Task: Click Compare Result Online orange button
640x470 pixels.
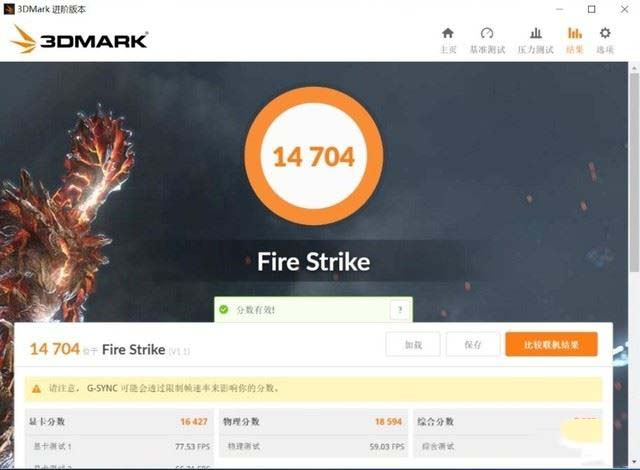Action: pos(551,344)
